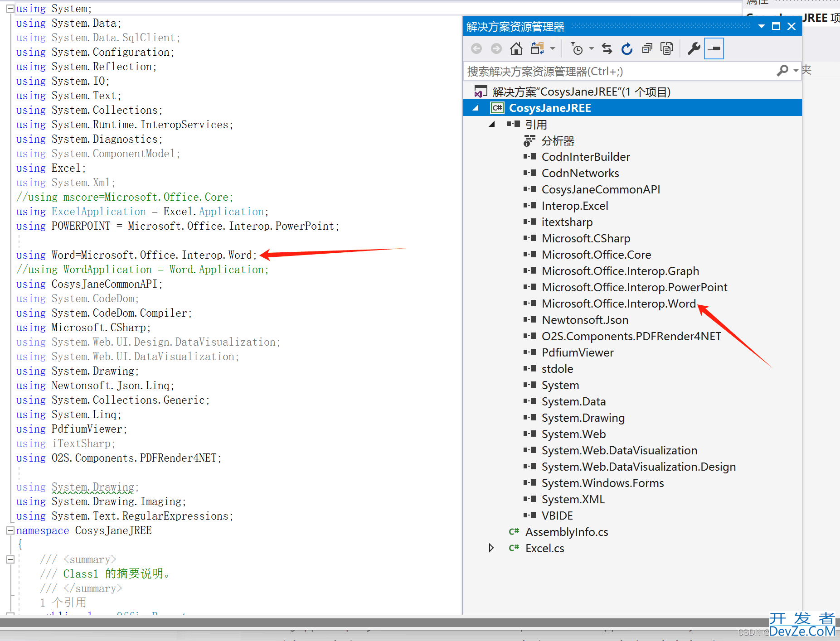Select the VBIDE reference

pos(557,516)
